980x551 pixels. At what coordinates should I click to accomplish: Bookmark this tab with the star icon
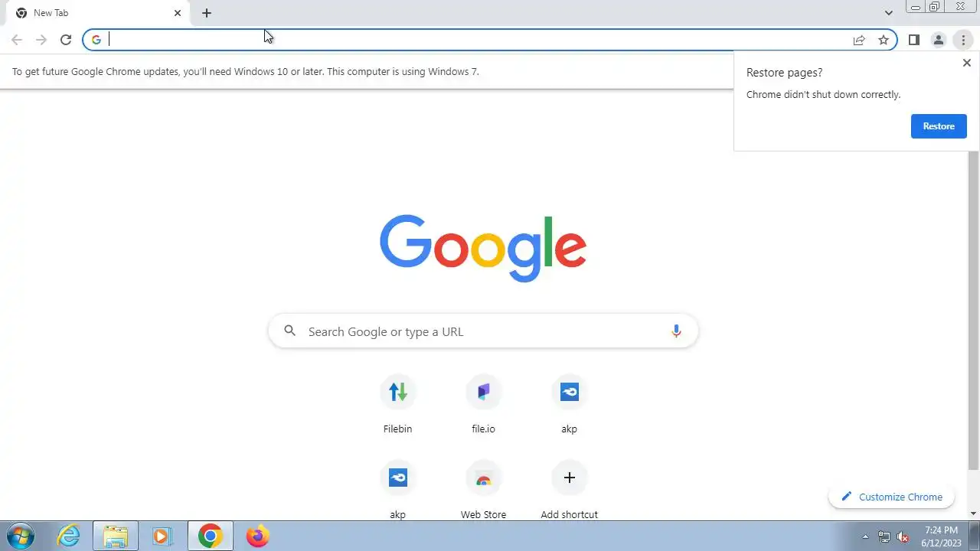point(884,40)
